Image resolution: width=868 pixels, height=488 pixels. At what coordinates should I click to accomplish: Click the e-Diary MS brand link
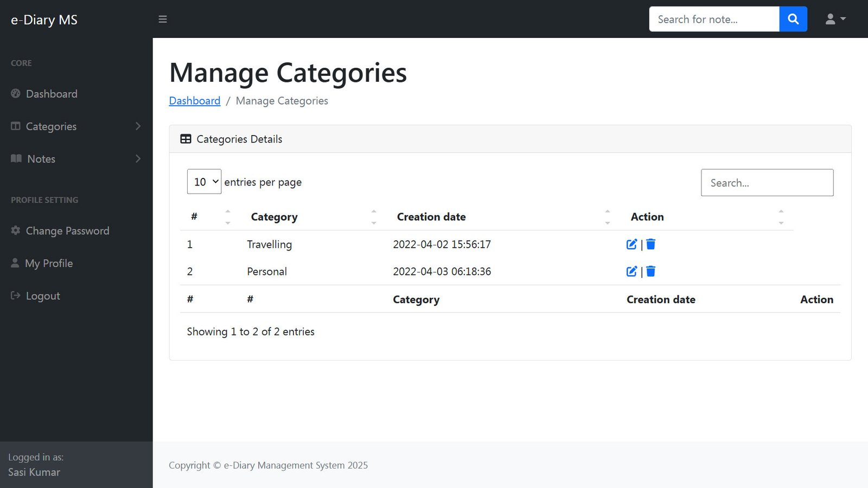coord(44,20)
